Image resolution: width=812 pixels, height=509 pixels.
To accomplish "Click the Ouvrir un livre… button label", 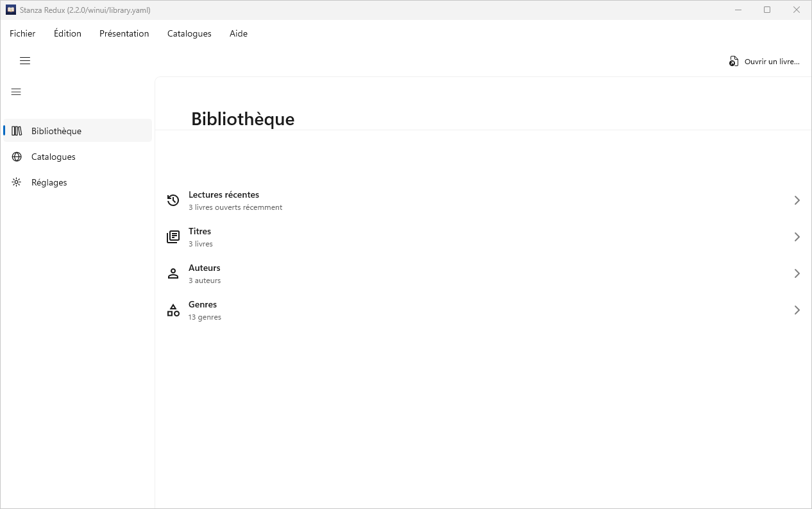I will (772, 62).
